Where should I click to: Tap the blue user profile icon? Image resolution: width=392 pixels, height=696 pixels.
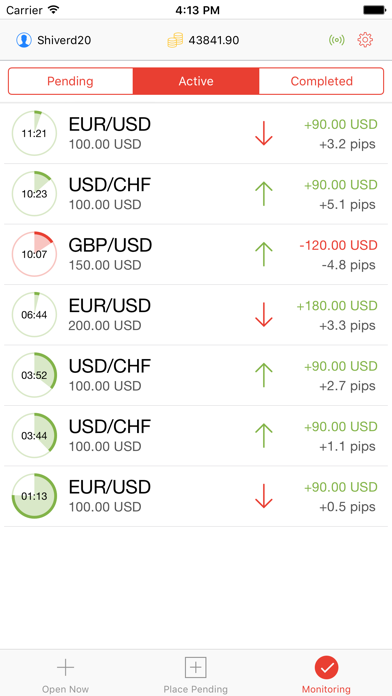(x=24, y=40)
